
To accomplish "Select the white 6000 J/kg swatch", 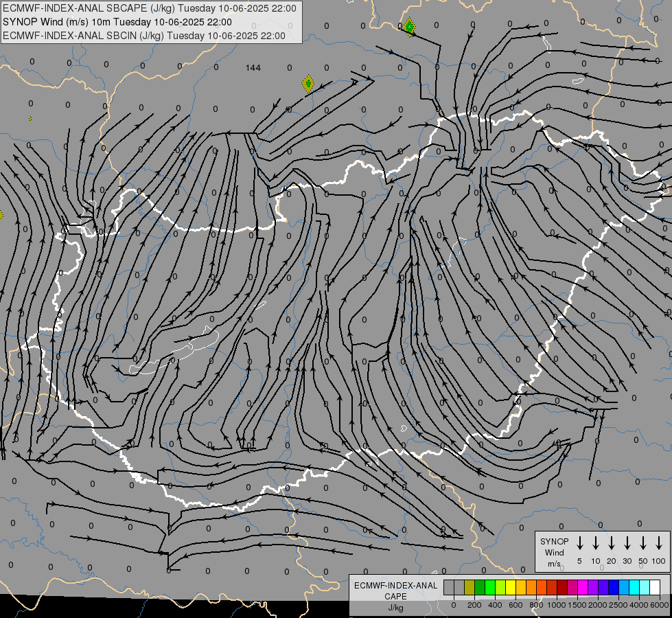I will (x=655, y=587).
